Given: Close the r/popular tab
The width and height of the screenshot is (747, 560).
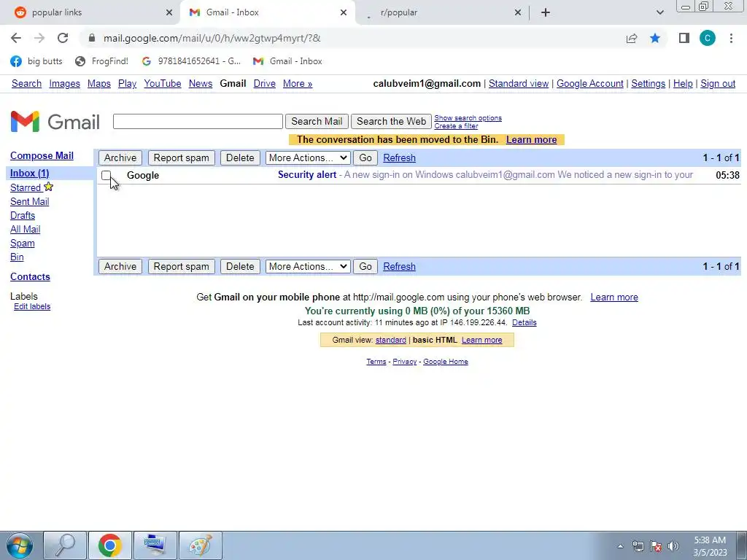Looking at the screenshot, I should click(x=518, y=12).
